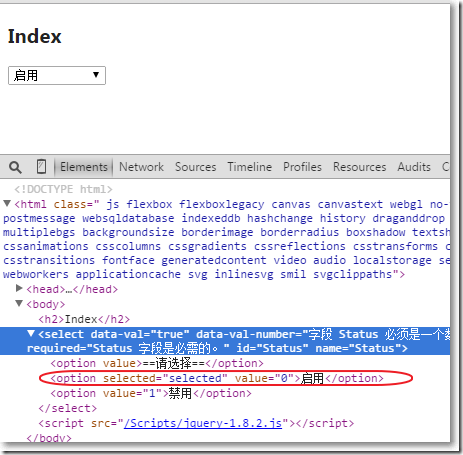Select the closing </select> tag row
Screen dimensions: 463x455
tap(68, 408)
